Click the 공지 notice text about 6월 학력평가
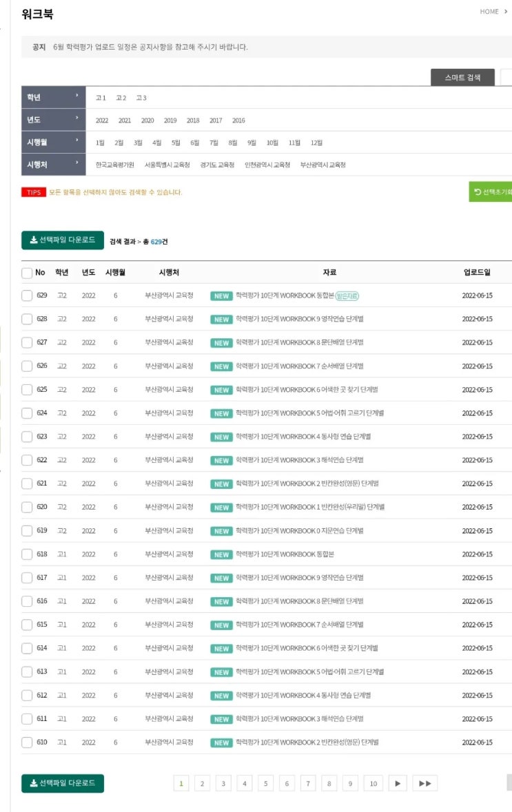Viewport: 512px width, 812px height. tap(150, 47)
